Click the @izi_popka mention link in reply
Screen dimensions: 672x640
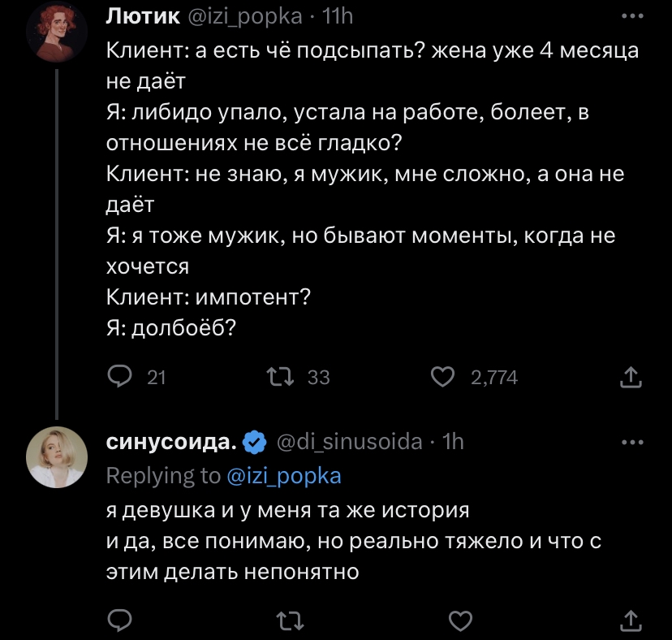pyautogui.click(x=283, y=476)
